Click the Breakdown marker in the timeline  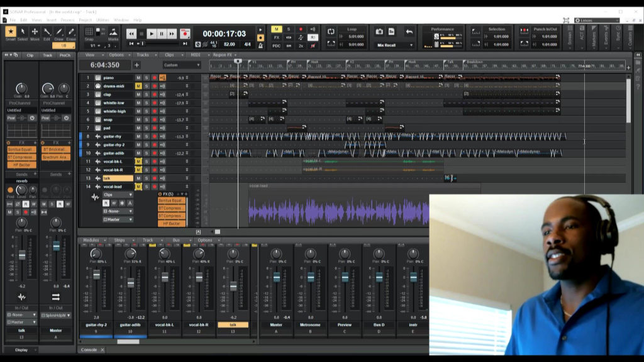474,62
